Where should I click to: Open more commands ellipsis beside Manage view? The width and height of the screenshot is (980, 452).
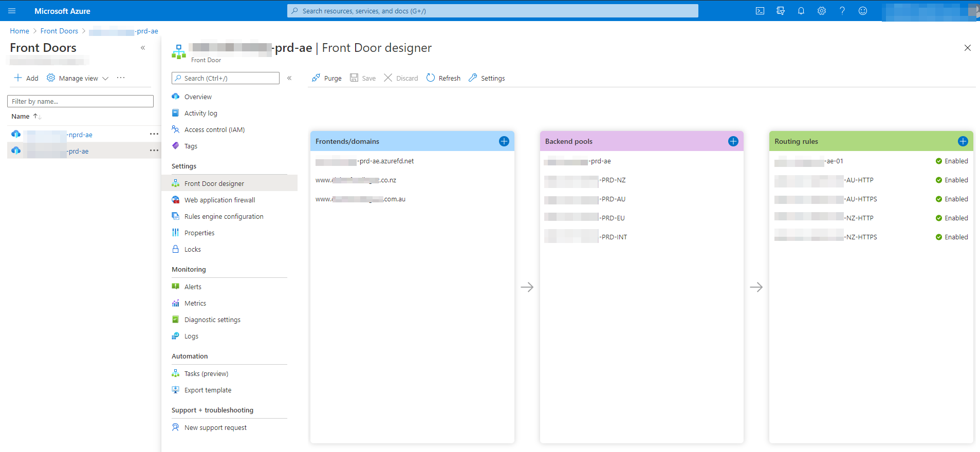pyautogui.click(x=121, y=78)
